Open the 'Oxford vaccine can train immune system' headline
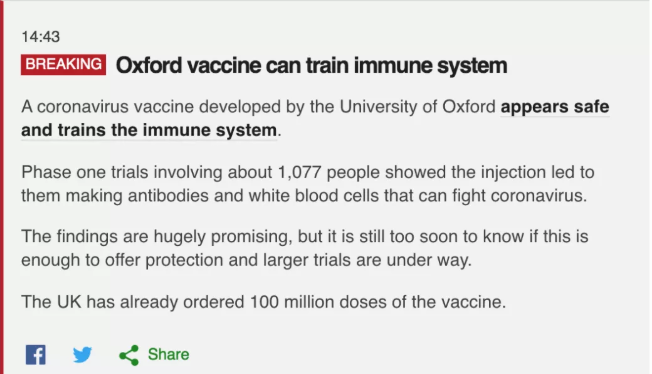 click(311, 65)
